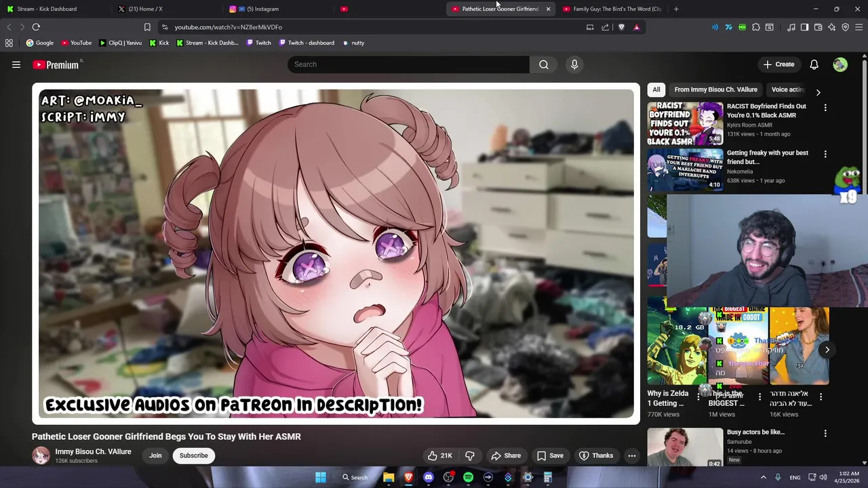Screen dimensions: 868x488
Task: Open Spotify from the taskbar
Action: (468, 477)
